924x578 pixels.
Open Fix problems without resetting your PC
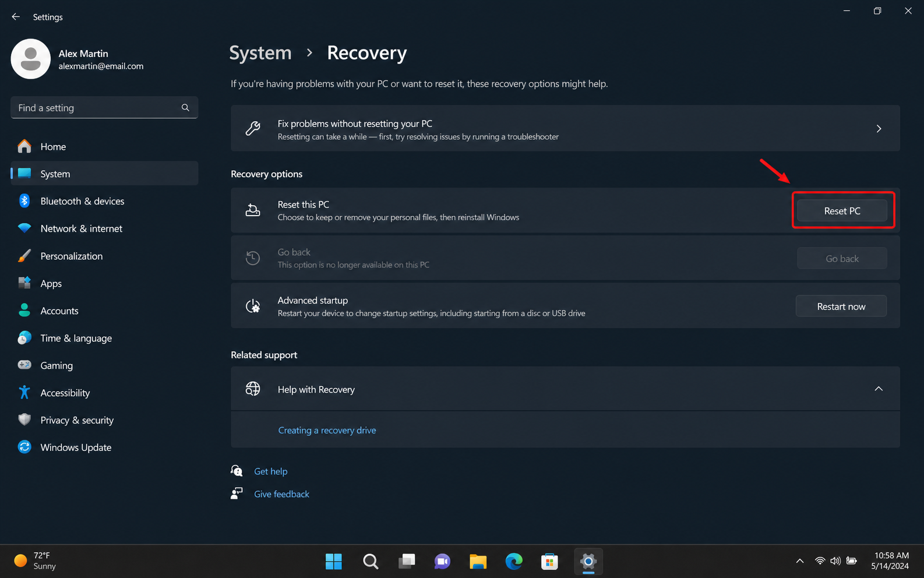[x=565, y=129]
